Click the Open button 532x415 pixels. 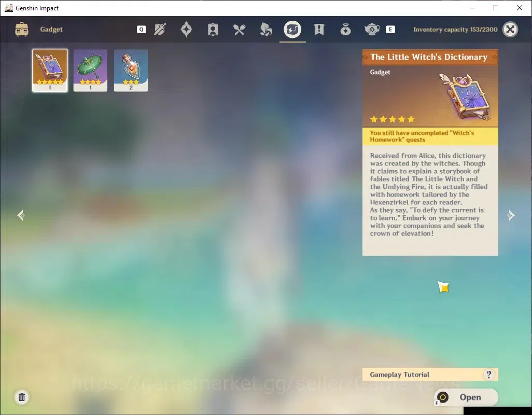[466, 397]
